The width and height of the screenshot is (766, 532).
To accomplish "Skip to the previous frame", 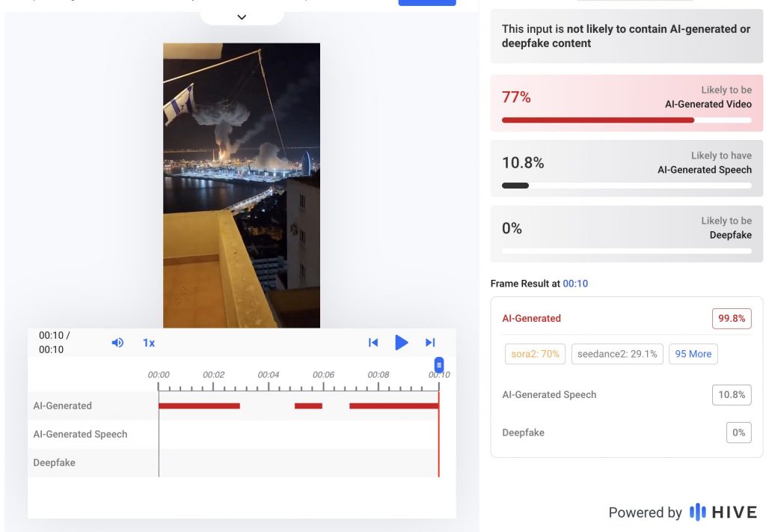I will [373, 343].
